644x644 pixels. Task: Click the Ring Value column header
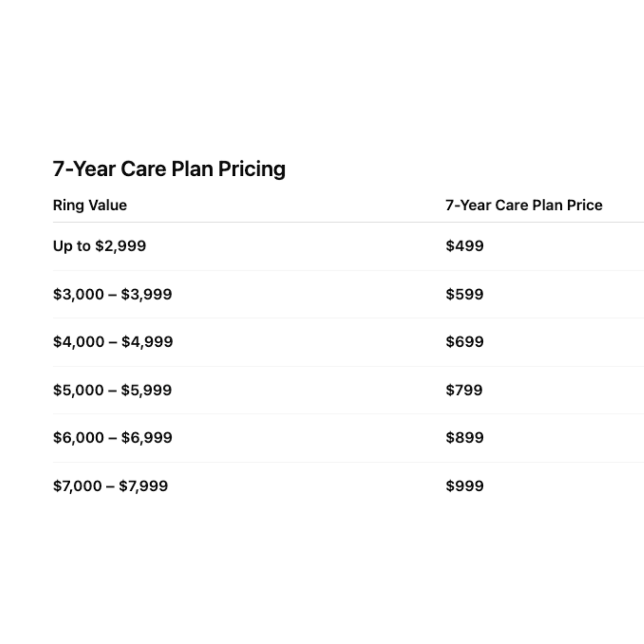(90, 205)
